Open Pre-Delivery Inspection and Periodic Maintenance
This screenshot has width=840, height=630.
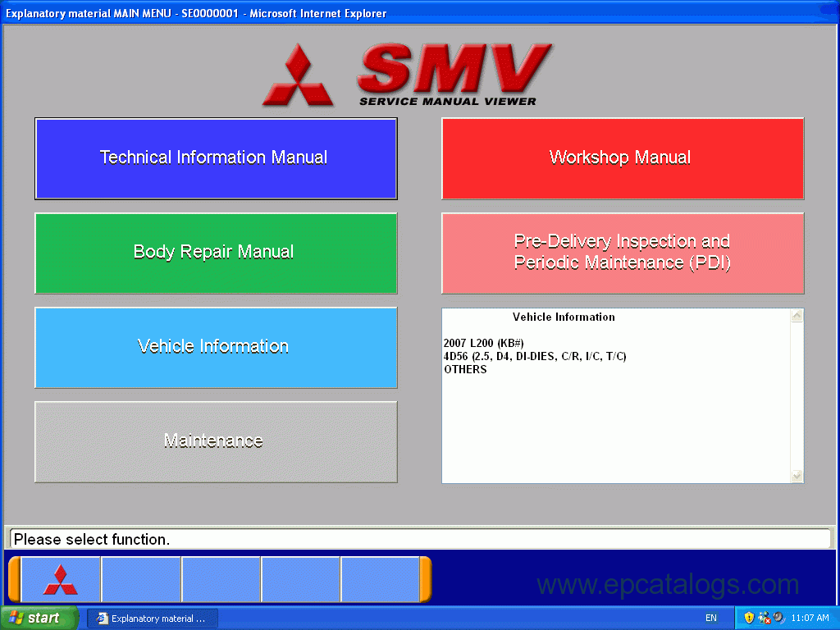click(x=623, y=253)
